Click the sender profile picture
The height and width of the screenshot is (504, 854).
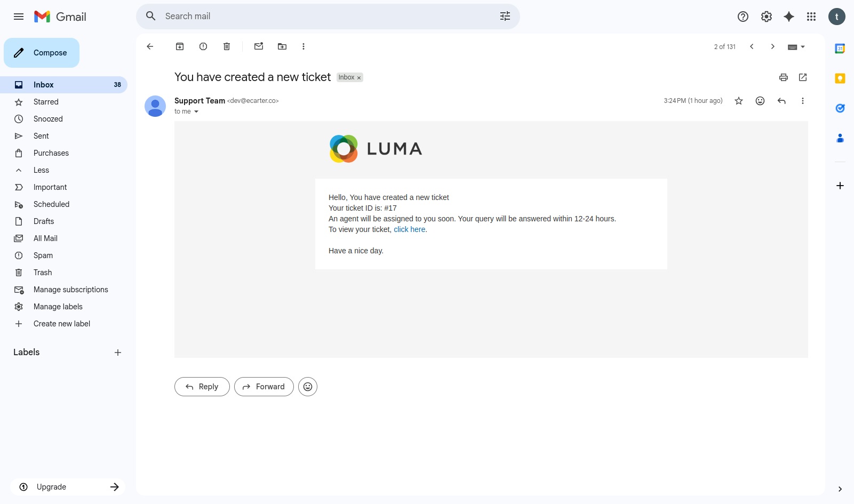coord(155,106)
